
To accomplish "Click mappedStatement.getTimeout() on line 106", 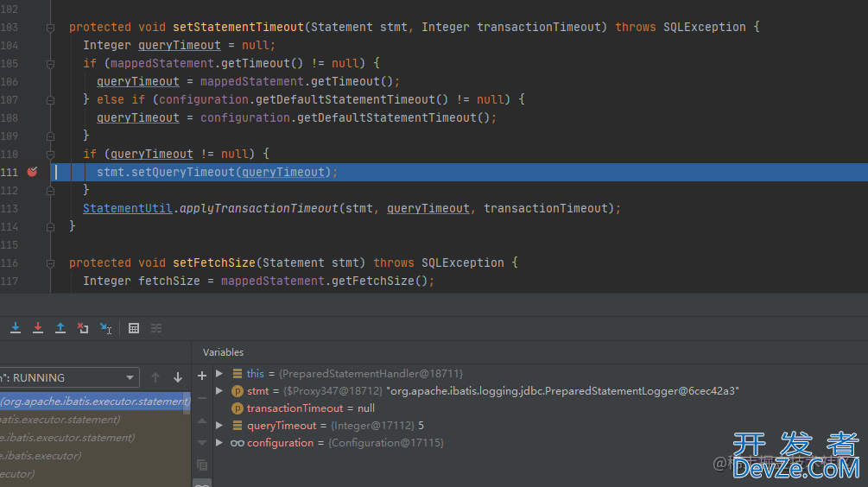I will (296, 82).
